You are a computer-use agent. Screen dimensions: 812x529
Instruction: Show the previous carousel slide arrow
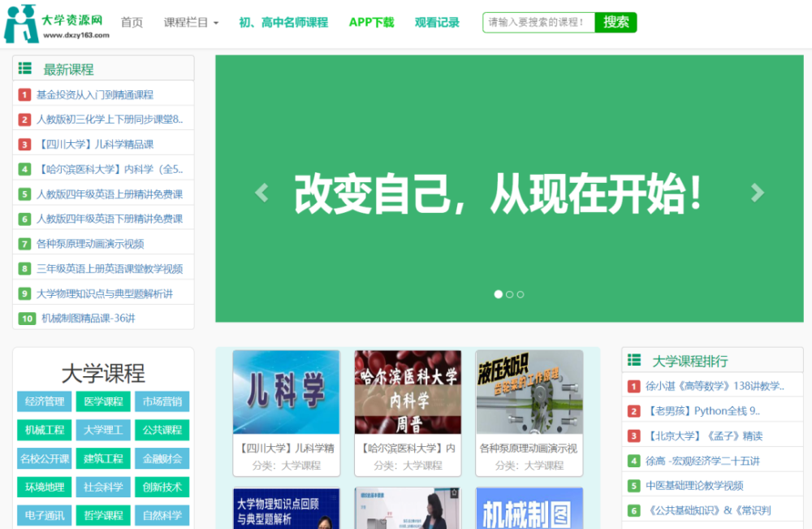pyautogui.click(x=262, y=193)
